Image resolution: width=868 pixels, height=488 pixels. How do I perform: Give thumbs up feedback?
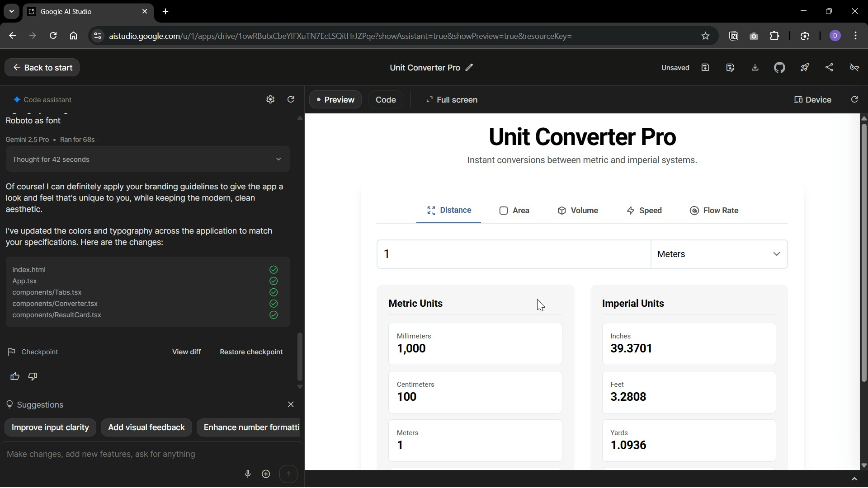(x=15, y=376)
